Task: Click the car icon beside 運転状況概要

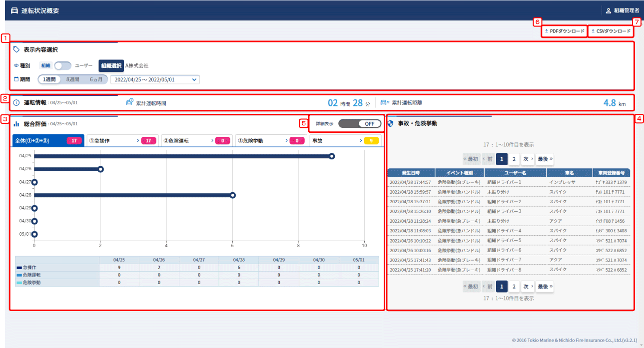Action: [14, 10]
